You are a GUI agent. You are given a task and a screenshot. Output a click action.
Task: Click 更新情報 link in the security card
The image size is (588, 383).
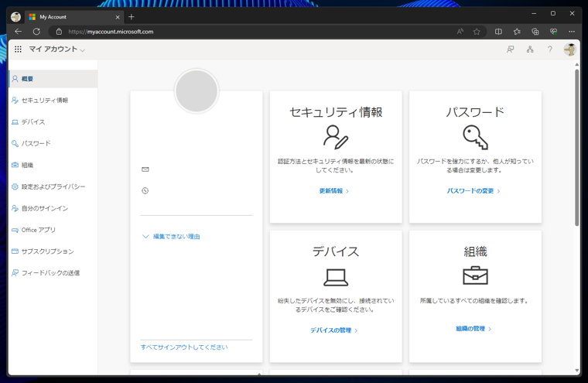tap(333, 190)
